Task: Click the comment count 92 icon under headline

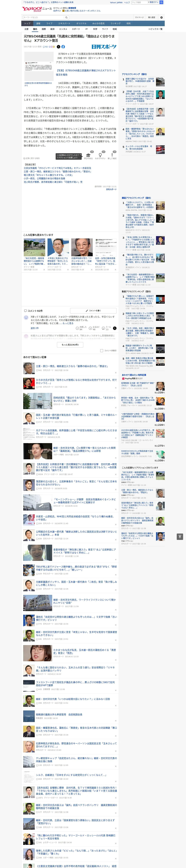Action: click(45, 47)
